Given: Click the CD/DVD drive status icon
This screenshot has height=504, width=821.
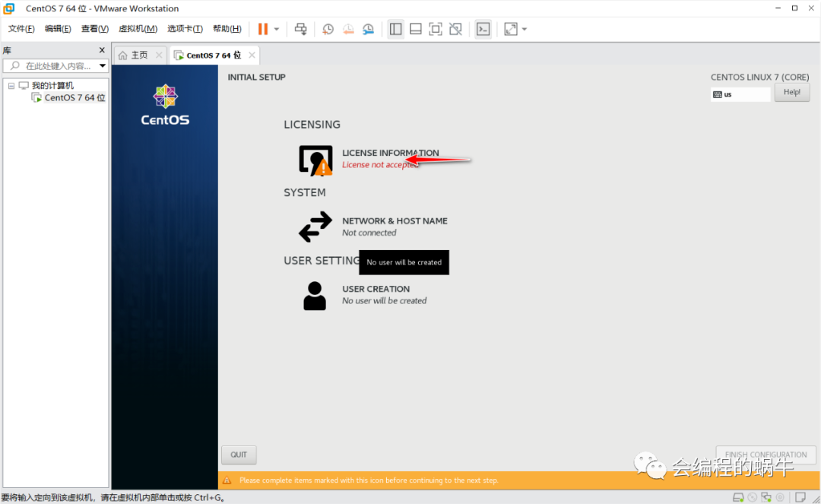Looking at the screenshot, I should [x=753, y=497].
